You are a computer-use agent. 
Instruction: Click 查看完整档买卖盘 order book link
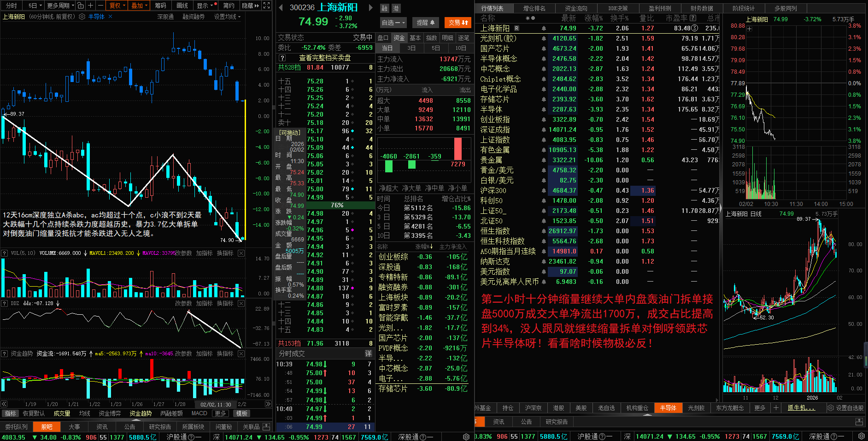tap(325, 58)
